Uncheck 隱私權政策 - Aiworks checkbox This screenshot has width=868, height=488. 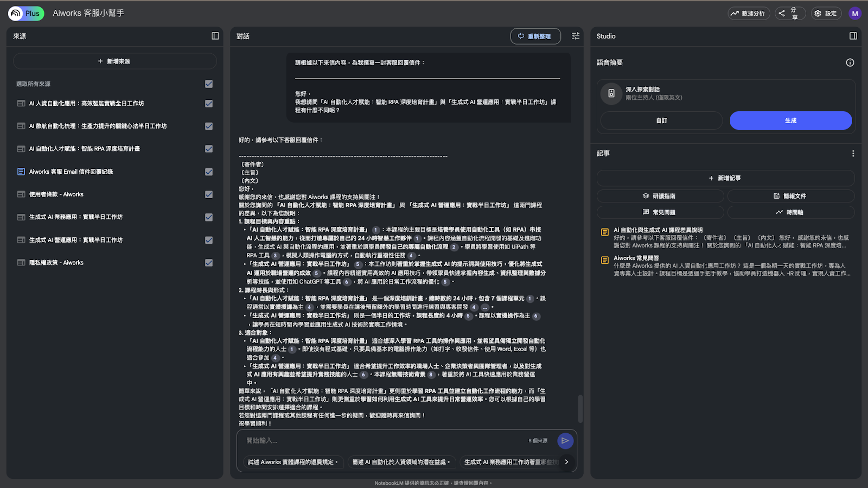coord(209,263)
